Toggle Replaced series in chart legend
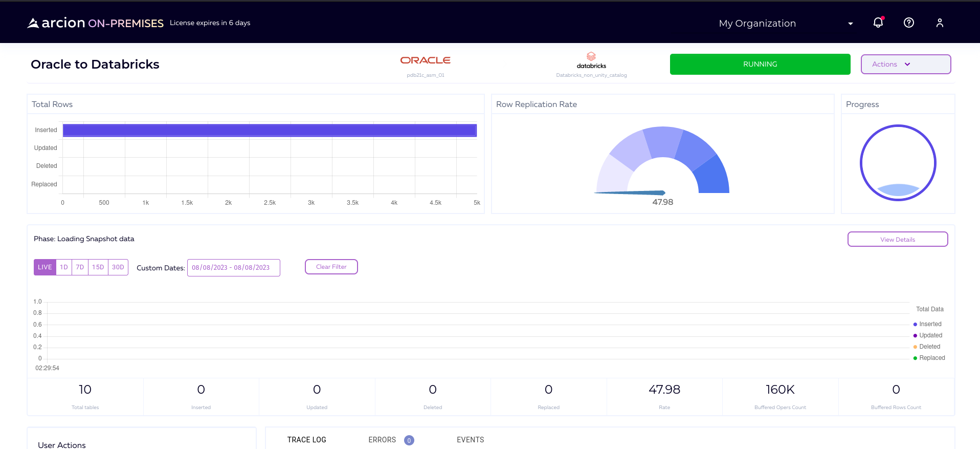The height and width of the screenshot is (449, 980). tap(929, 358)
